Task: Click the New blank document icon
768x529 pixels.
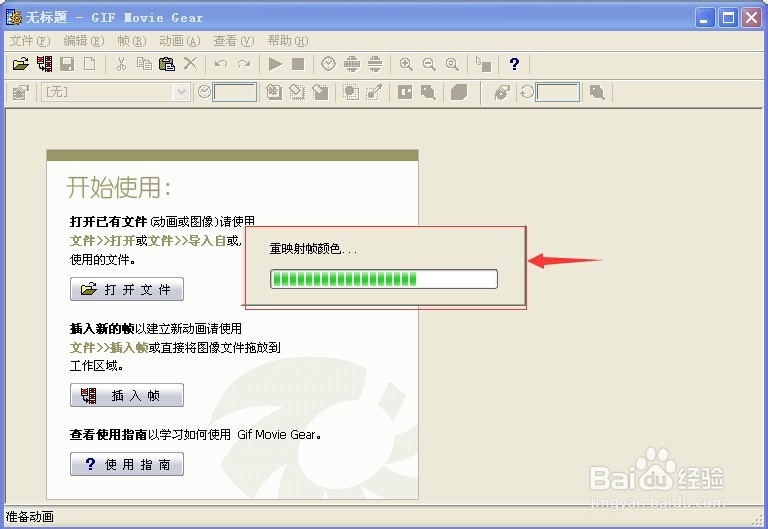Action: [90, 64]
